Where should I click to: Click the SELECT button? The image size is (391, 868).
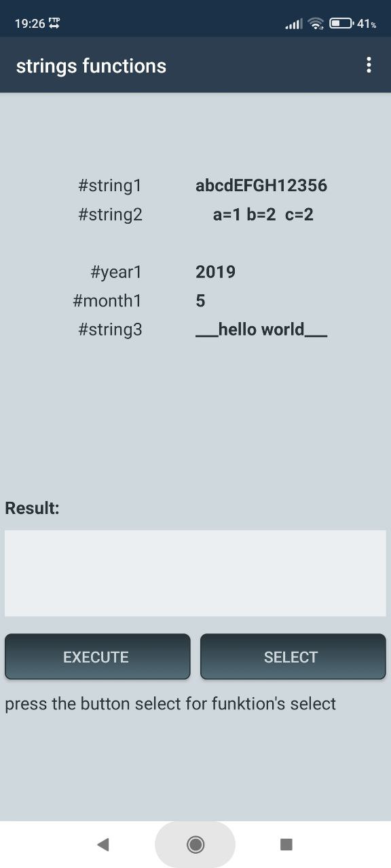coord(293,656)
